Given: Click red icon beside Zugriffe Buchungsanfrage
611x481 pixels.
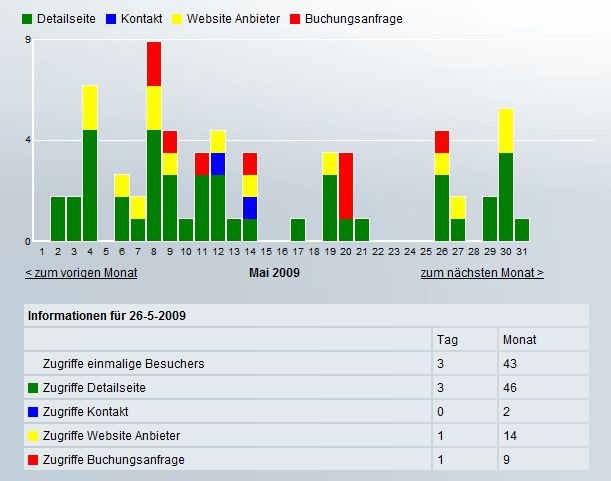Looking at the screenshot, I should 33,460.
